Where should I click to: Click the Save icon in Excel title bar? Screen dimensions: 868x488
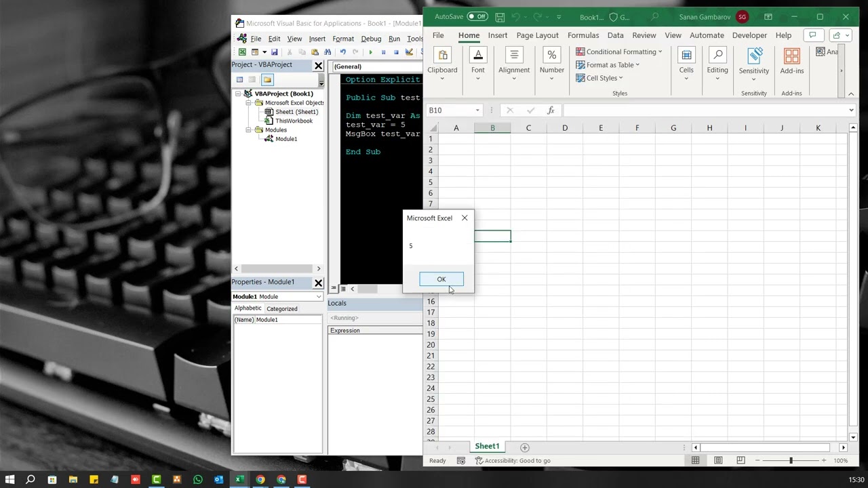[x=500, y=17]
